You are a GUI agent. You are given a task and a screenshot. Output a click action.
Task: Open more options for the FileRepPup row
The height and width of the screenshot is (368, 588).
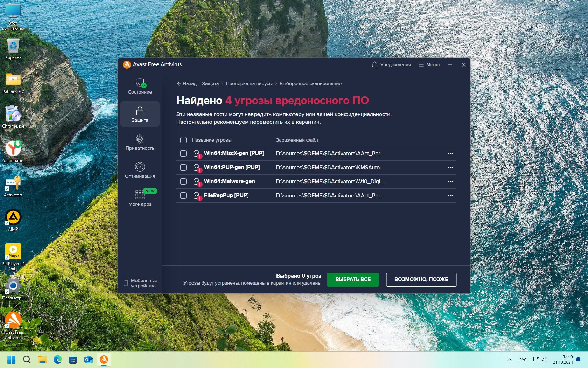(x=450, y=196)
